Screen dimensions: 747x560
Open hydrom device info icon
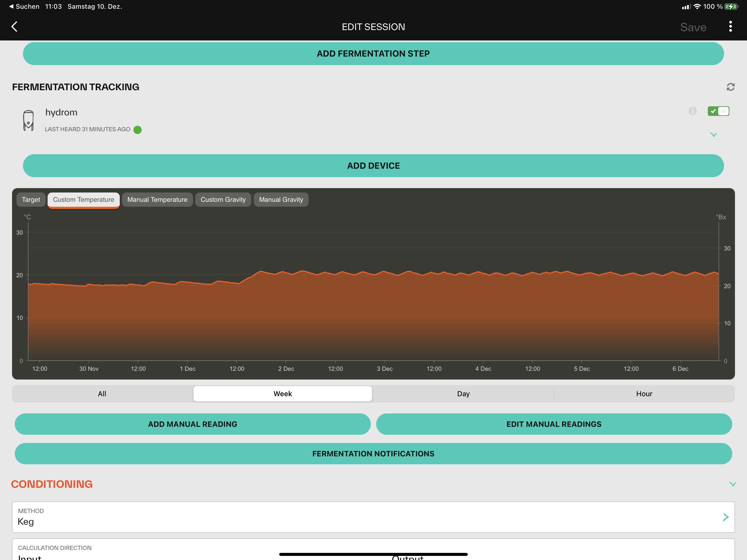click(692, 111)
